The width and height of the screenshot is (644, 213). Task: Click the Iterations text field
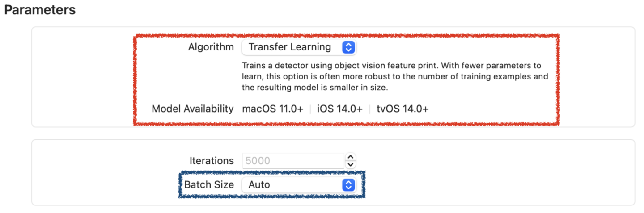coord(293,161)
